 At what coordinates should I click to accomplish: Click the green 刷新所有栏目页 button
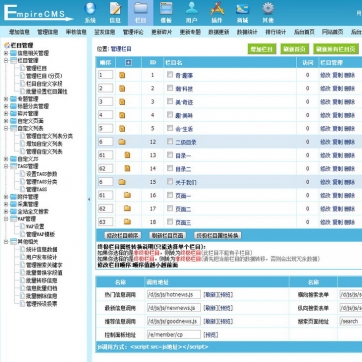coord(336,49)
